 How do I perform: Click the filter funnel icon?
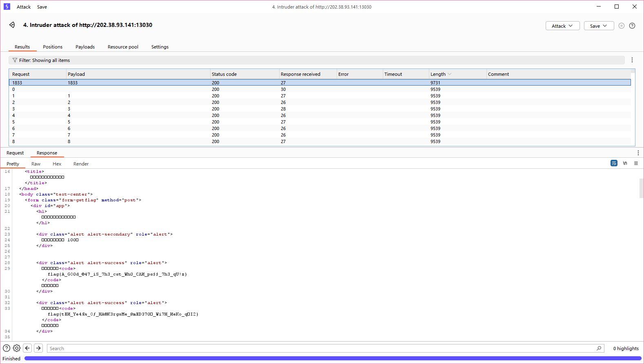click(x=15, y=60)
